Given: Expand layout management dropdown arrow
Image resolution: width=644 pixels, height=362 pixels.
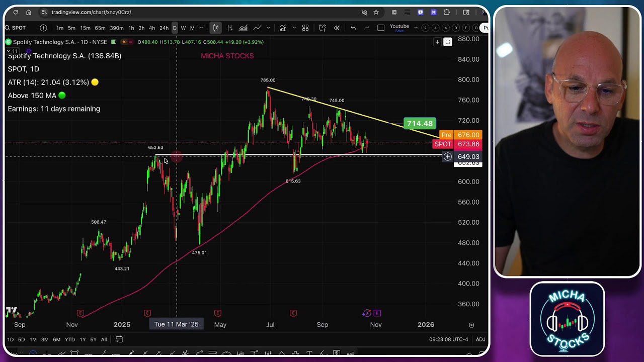Looking at the screenshot, I should [x=415, y=28].
